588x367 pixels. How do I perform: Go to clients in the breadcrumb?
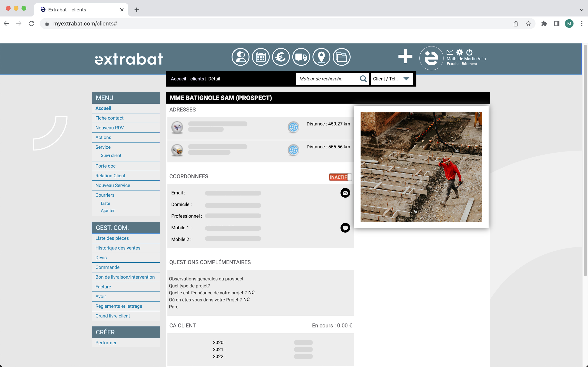coord(197,79)
